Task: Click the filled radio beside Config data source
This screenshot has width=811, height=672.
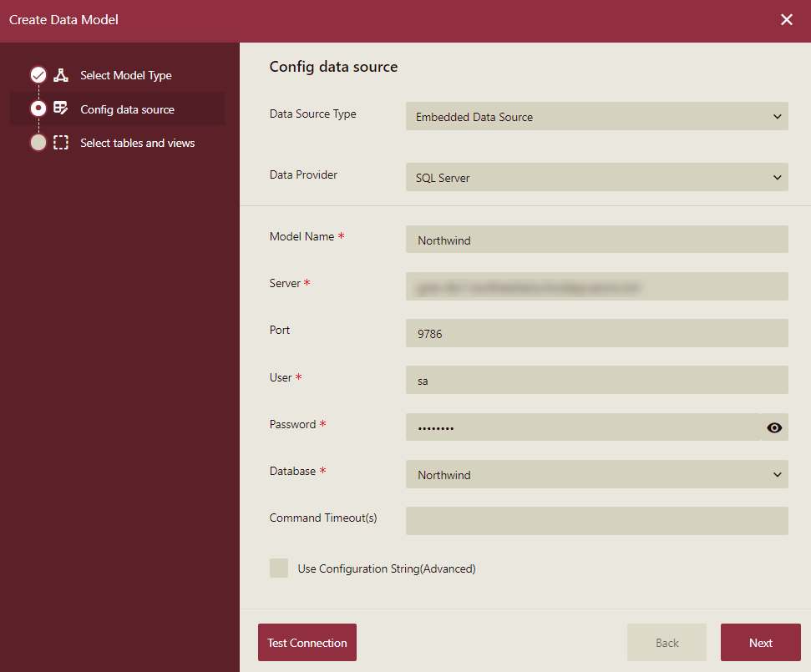Action: [38, 109]
